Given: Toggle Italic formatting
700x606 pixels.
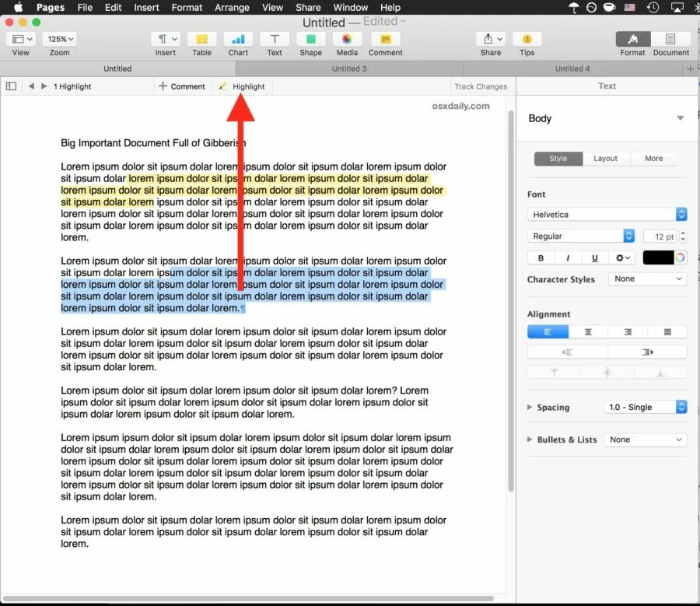Looking at the screenshot, I should click(568, 257).
